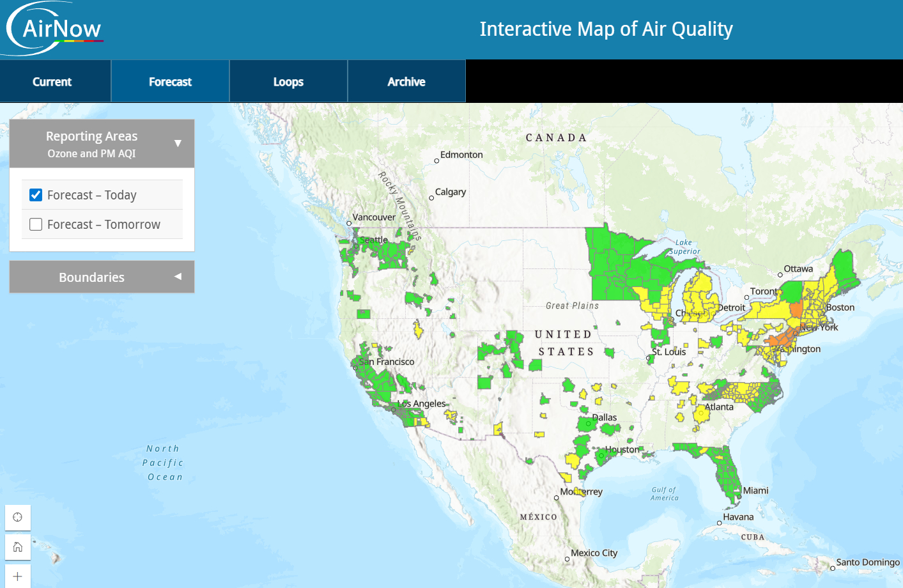Expand the Boundaries panel arrow

(x=178, y=277)
